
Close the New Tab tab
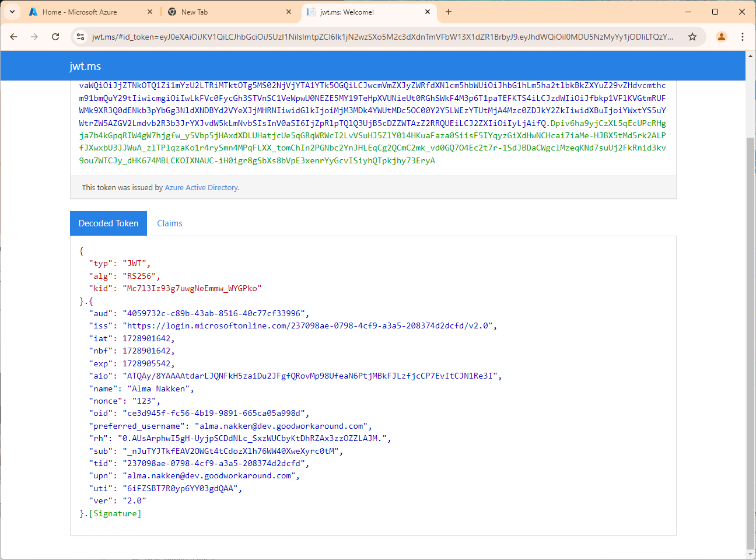coord(289,12)
